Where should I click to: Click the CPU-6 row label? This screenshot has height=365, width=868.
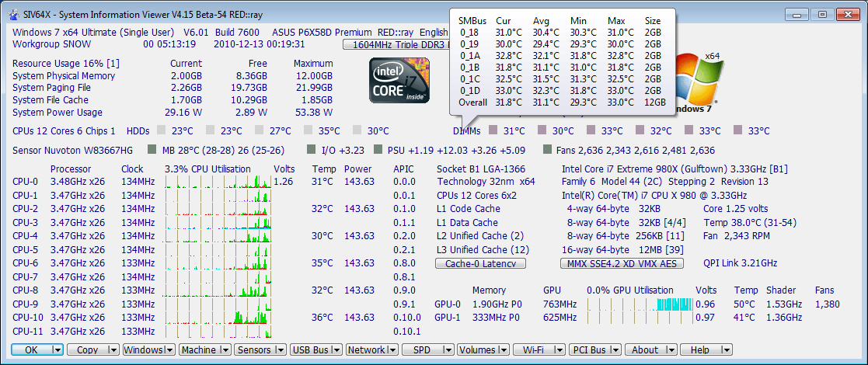click(x=25, y=263)
